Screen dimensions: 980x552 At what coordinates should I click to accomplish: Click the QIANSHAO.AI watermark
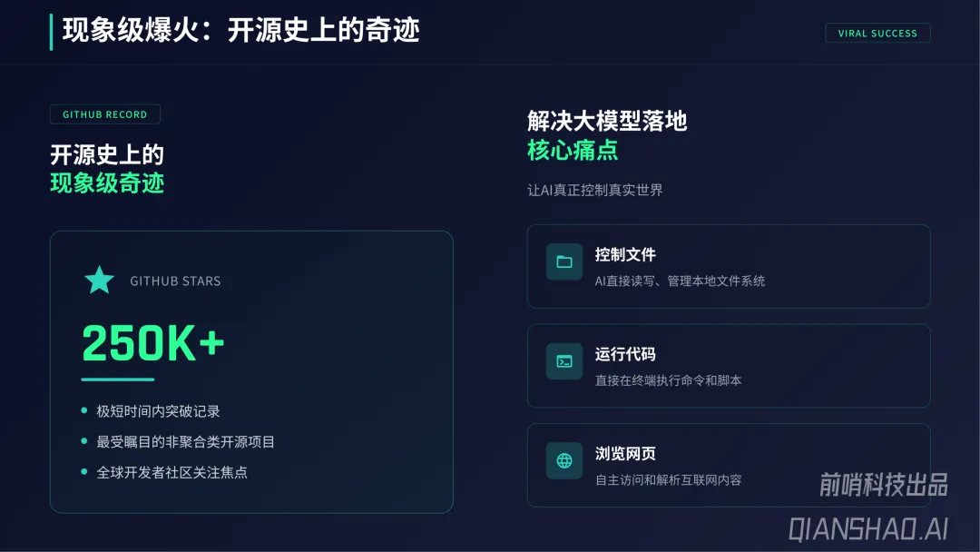[x=868, y=528]
